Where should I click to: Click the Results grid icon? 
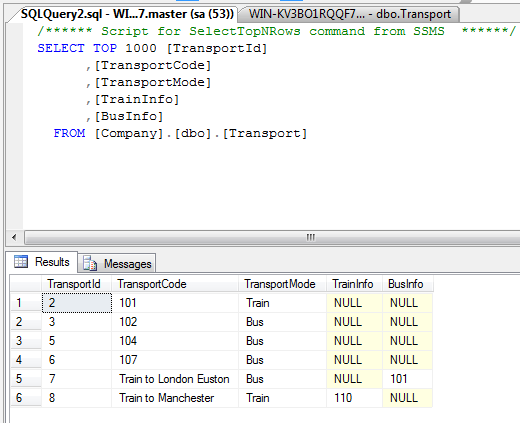tap(21, 262)
